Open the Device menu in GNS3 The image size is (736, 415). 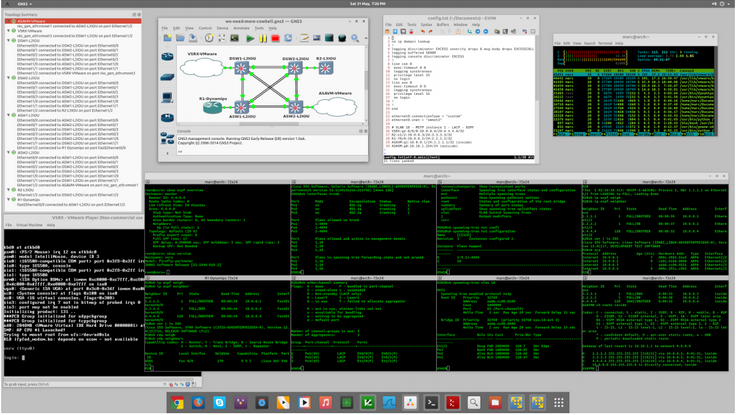(x=221, y=28)
